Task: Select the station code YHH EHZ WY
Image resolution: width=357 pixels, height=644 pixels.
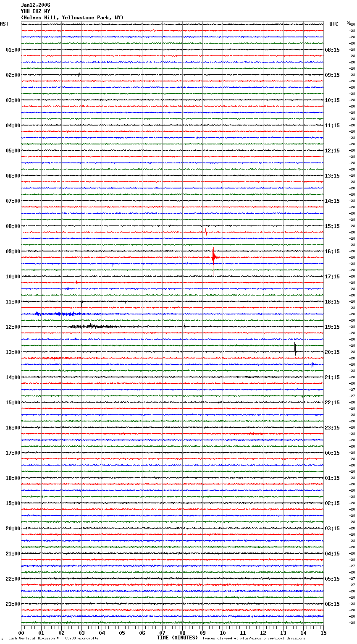Action: [x=35, y=11]
